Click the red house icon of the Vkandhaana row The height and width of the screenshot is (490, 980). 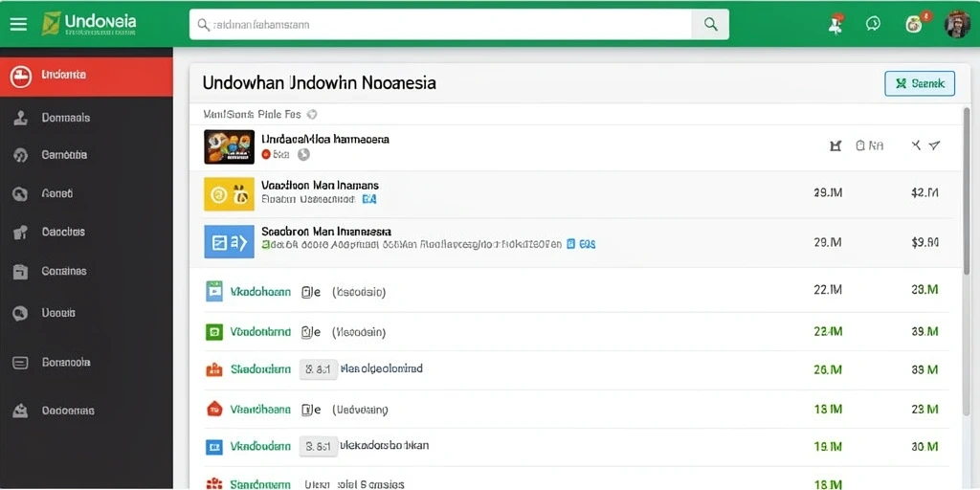point(214,410)
